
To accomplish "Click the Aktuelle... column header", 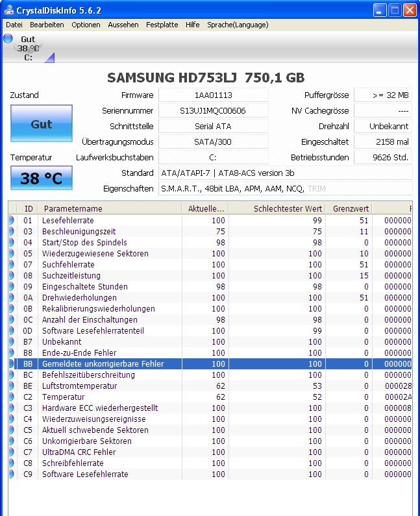I will tap(205, 208).
